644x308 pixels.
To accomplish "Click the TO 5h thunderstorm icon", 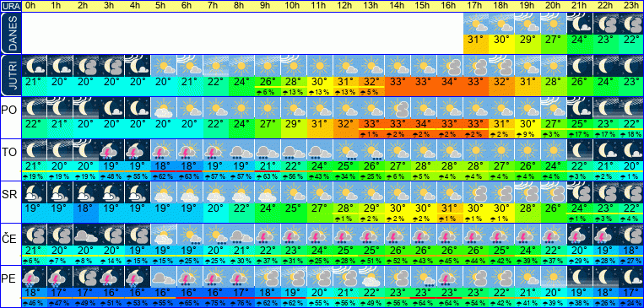I will [164, 149].
